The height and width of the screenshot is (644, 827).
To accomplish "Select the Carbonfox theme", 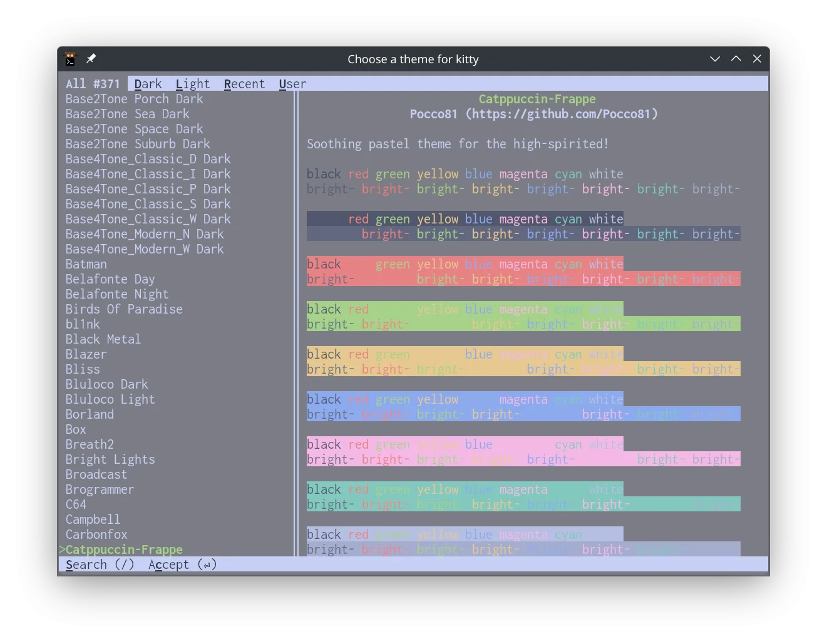I will [96, 534].
